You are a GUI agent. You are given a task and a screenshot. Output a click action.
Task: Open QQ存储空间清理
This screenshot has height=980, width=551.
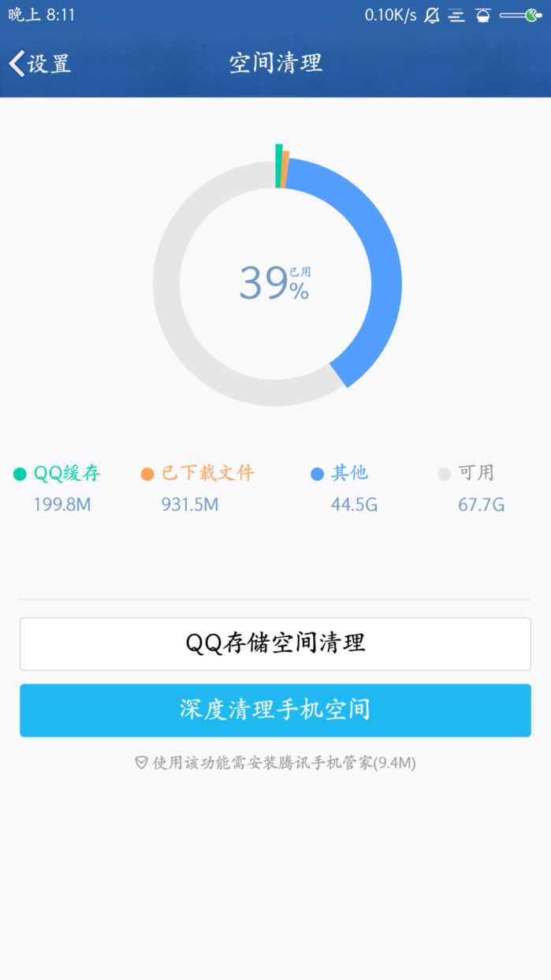click(275, 644)
